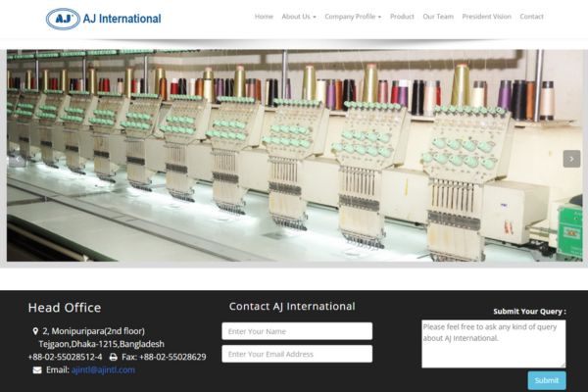
Task: Expand the About Us dropdown menu
Action: 298,17
